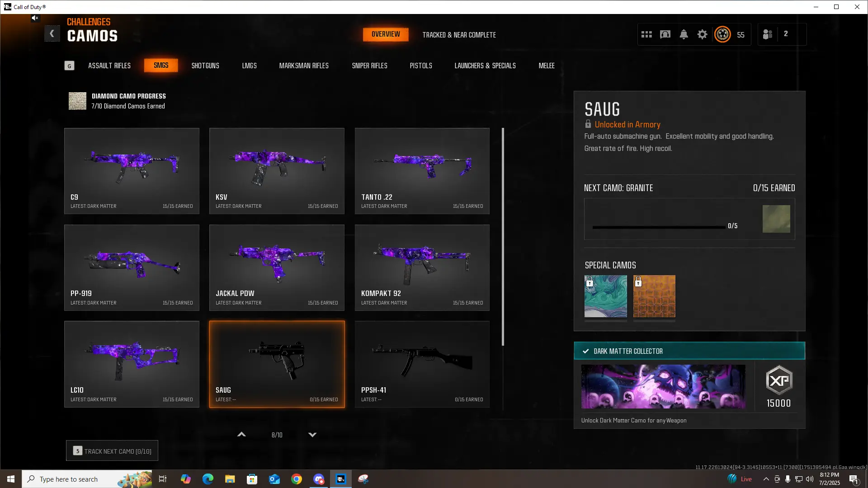Select the locked orange special camo
The height and width of the screenshot is (488, 868).
654,296
